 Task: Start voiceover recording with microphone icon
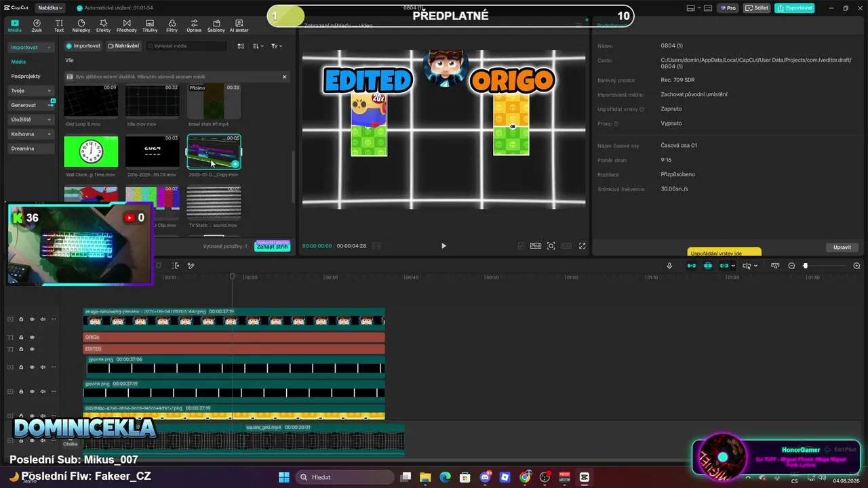669,266
